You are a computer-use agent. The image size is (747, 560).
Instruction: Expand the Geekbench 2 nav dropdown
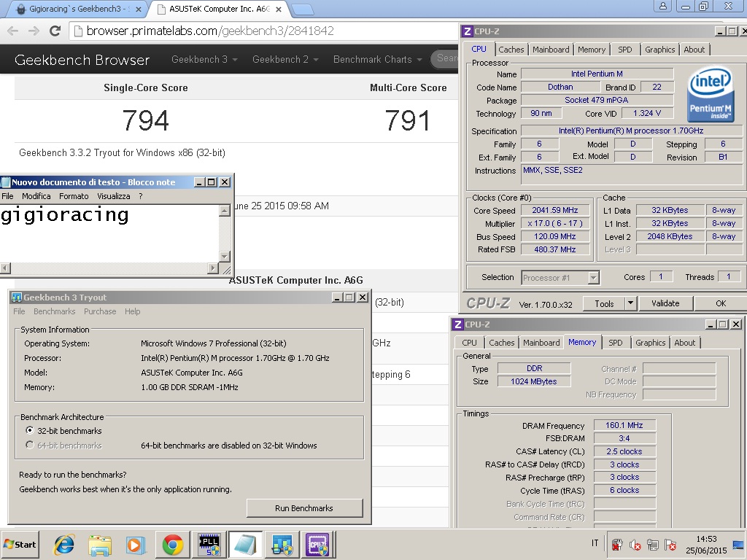pyautogui.click(x=285, y=60)
